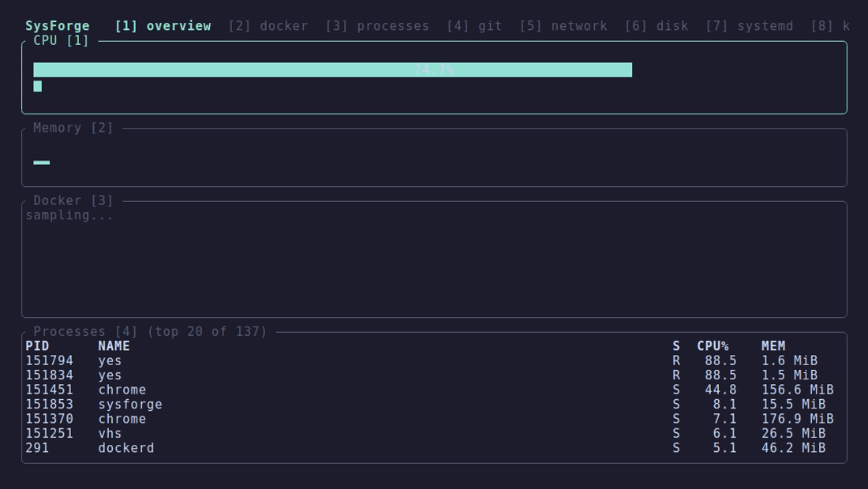Sort by the S state column header

point(676,345)
